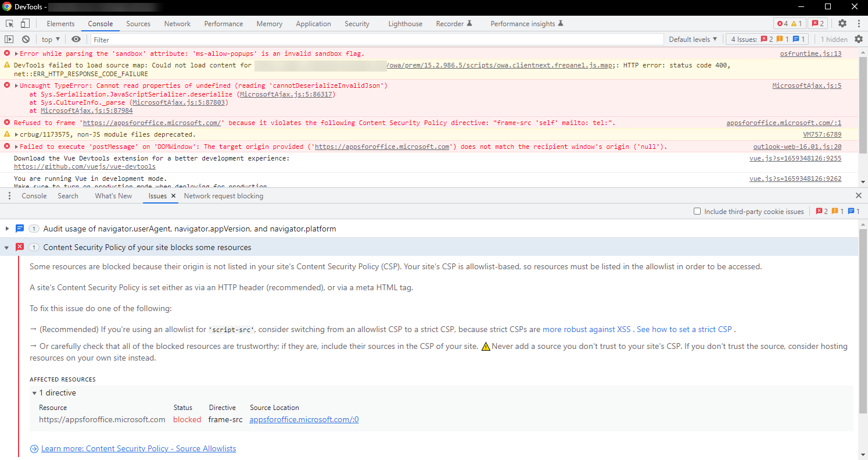The image size is (868, 460).
Task: Open MicrosoftAjax.js:5:87984 stack trace link
Action: (x=87, y=110)
